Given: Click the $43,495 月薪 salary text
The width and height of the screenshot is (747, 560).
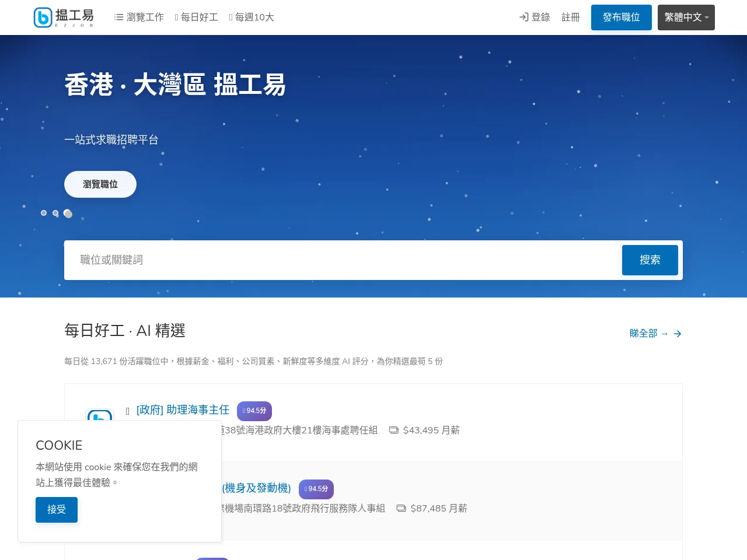Looking at the screenshot, I should click(431, 430).
